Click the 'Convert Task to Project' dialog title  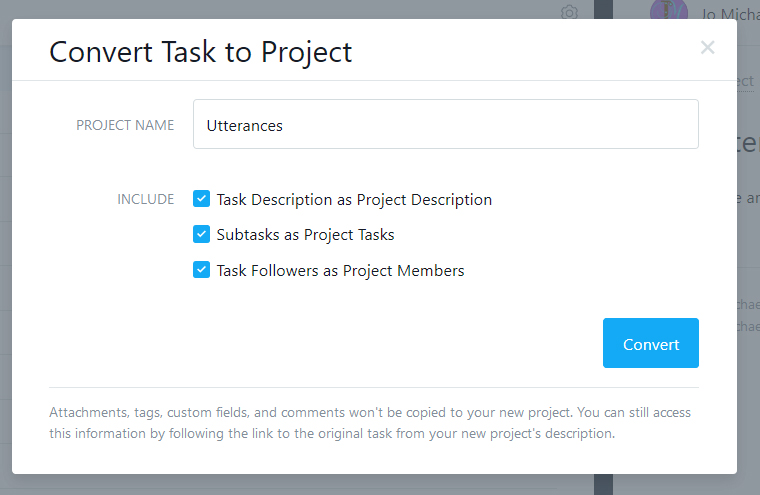pos(200,52)
